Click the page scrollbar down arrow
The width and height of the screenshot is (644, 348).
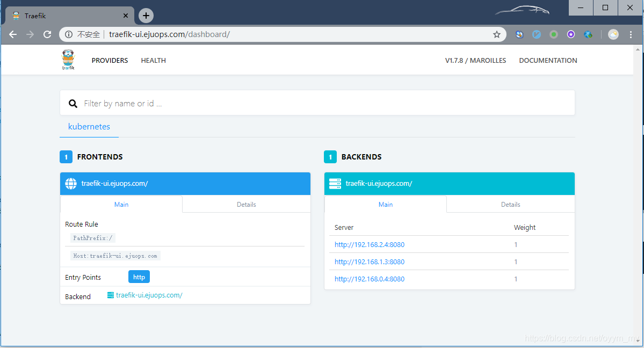[638, 340]
